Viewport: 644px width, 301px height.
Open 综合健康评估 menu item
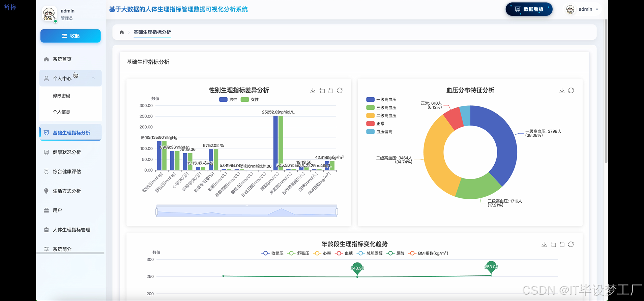pyautogui.click(x=70, y=171)
